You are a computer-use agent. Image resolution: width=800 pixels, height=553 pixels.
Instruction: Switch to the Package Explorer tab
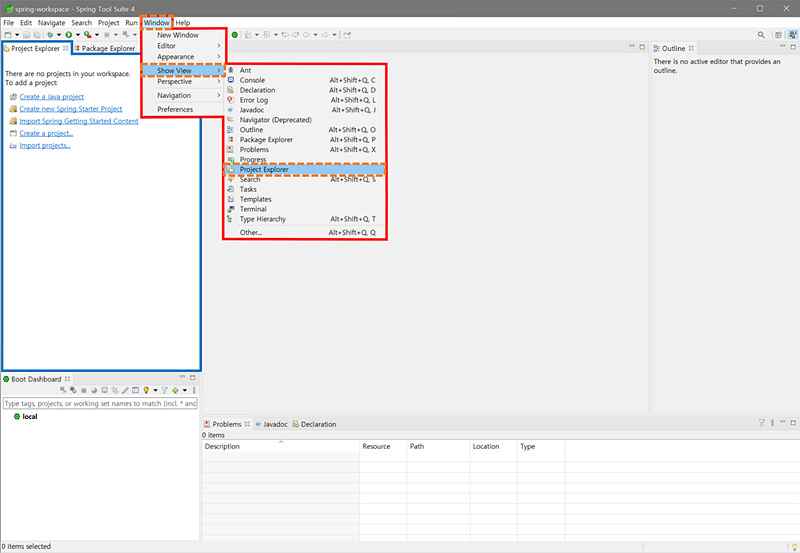(x=105, y=48)
